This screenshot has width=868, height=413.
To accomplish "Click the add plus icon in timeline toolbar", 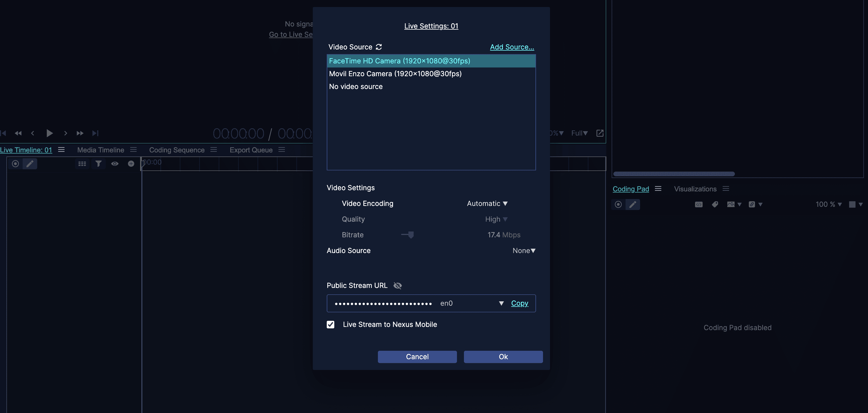I will point(131,164).
